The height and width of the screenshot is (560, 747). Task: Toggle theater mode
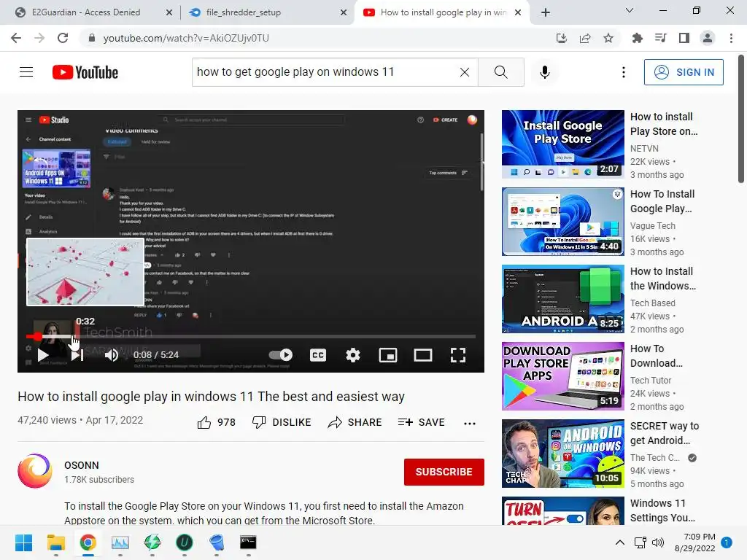click(423, 355)
